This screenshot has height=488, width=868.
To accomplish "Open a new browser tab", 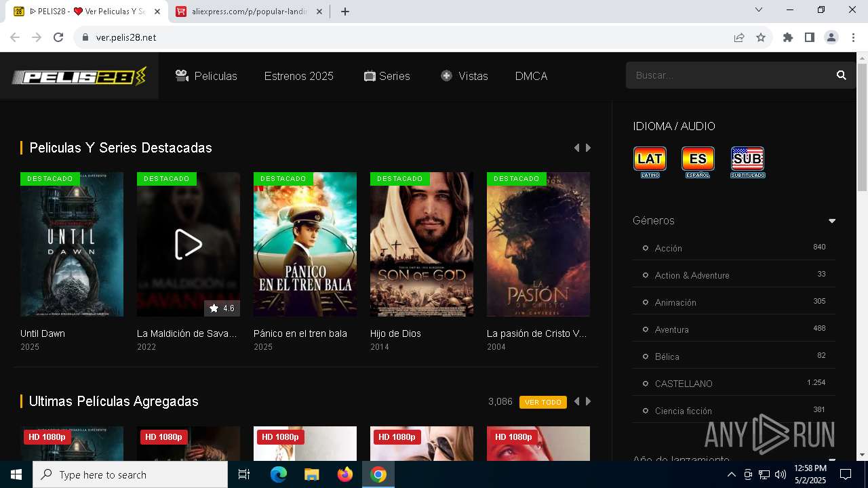I will click(345, 12).
